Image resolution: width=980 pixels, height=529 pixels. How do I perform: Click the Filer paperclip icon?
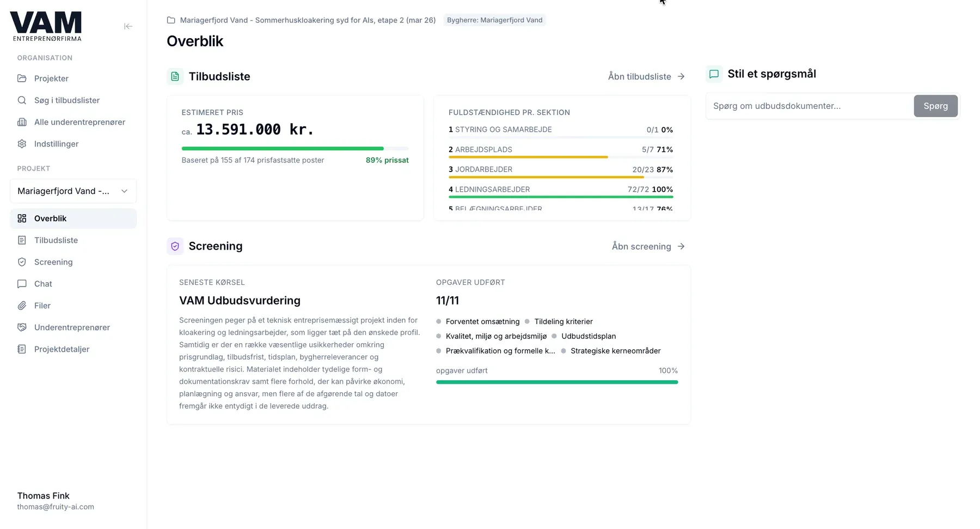(x=22, y=306)
